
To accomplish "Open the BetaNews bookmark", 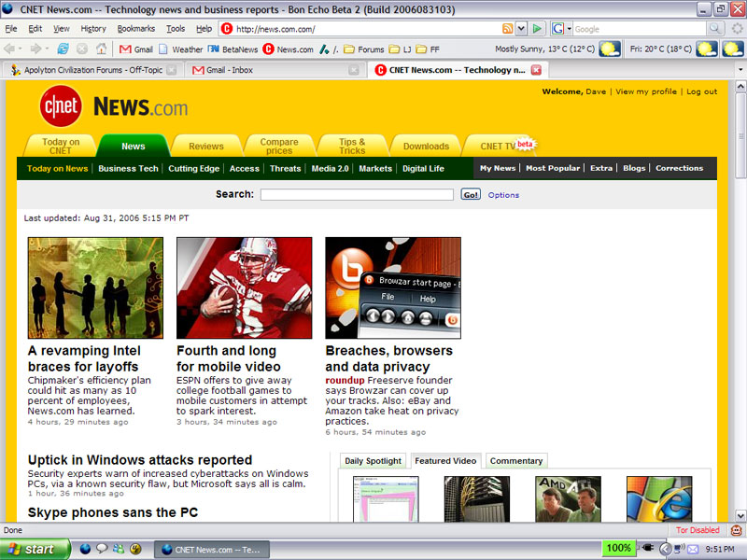I will click(233, 49).
